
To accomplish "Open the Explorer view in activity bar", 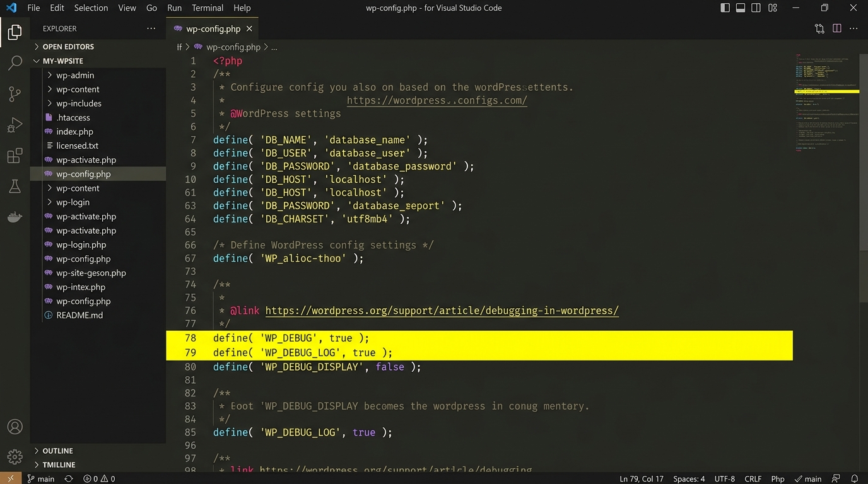I will (x=15, y=33).
